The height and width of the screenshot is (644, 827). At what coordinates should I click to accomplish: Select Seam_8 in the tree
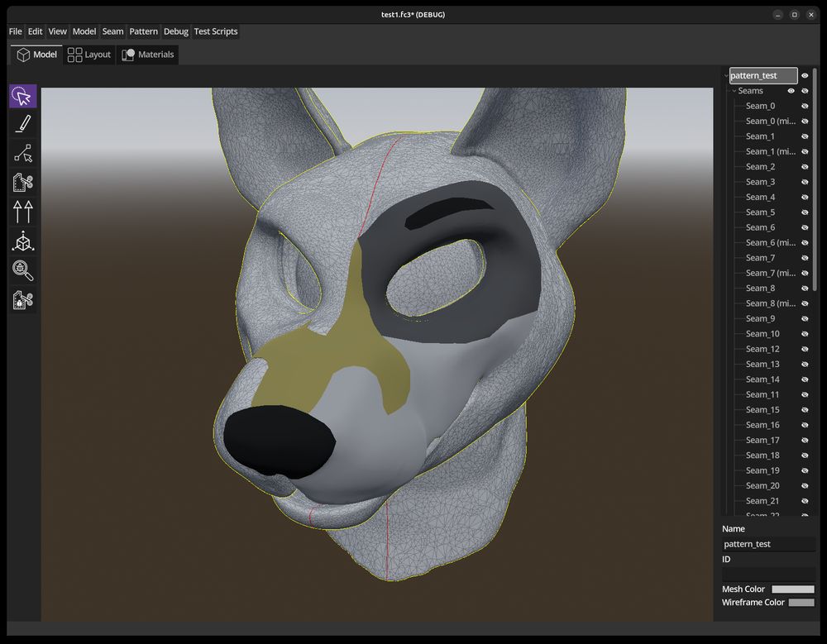tap(760, 289)
